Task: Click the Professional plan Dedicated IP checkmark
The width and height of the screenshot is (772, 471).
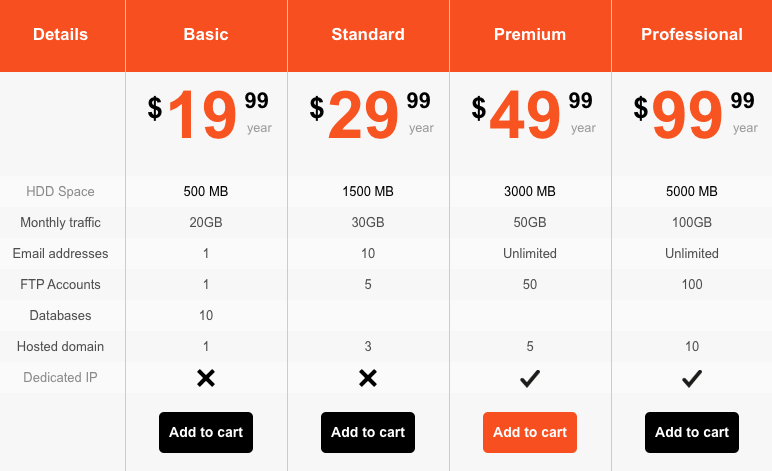Action: (692, 378)
